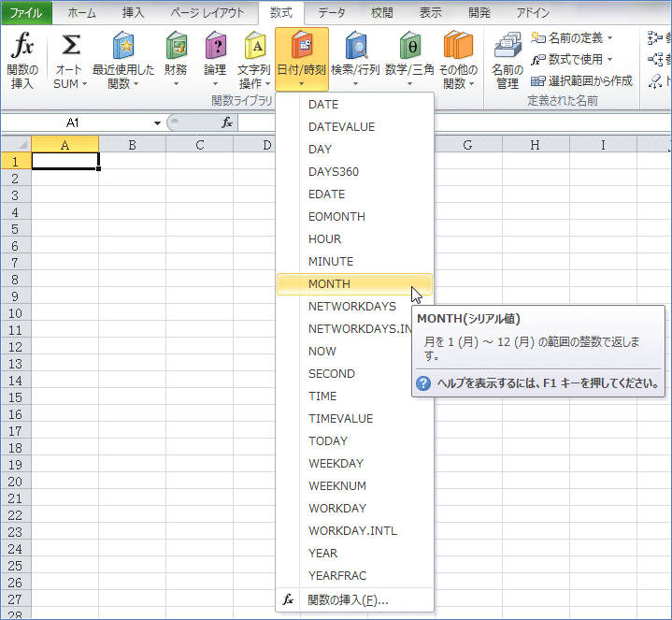Open the File (ファイル) tab
The height and width of the screenshot is (620, 672).
pyautogui.click(x=26, y=13)
